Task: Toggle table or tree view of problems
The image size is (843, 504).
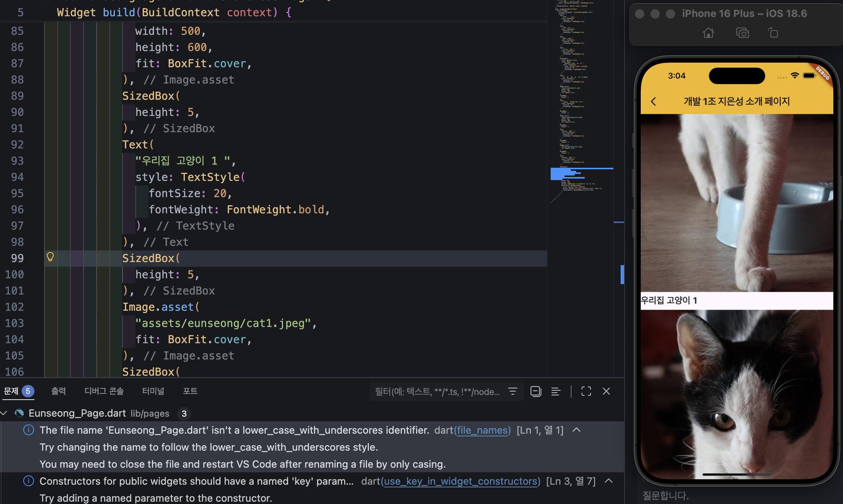Action: (556, 392)
